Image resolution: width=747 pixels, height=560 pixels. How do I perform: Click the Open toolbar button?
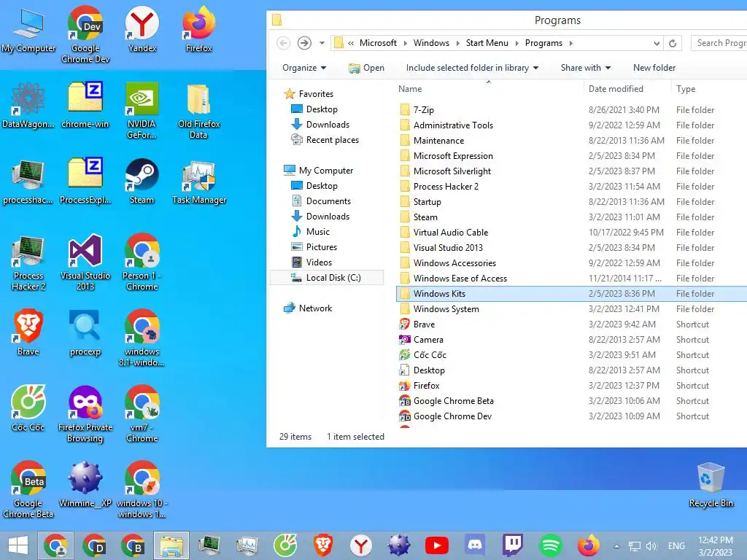point(366,68)
